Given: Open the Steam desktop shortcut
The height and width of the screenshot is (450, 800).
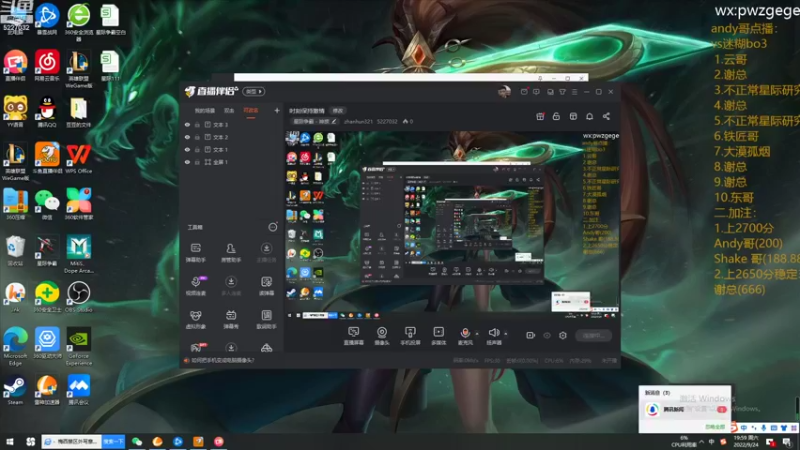Looking at the screenshot, I should (x=15, y=390).
